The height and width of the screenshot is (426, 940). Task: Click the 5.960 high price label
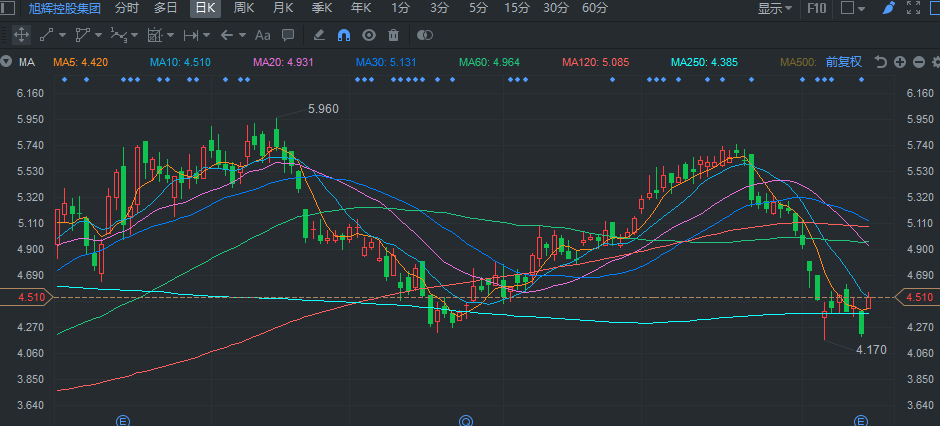323,109
